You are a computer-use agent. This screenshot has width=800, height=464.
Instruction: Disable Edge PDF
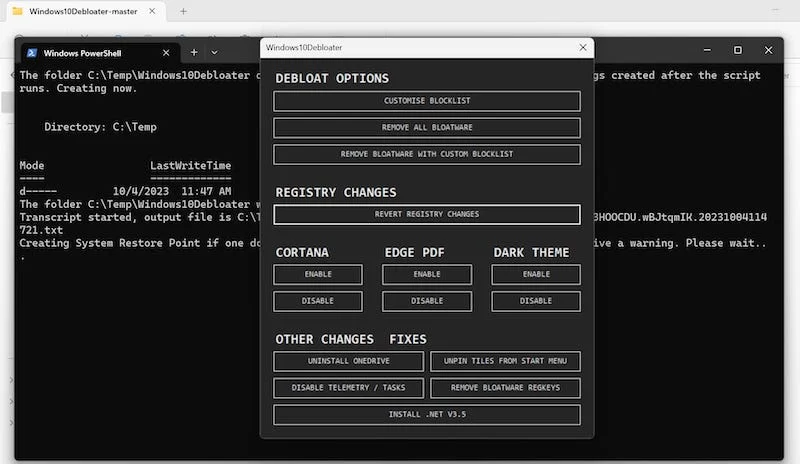tap(427, 301)
